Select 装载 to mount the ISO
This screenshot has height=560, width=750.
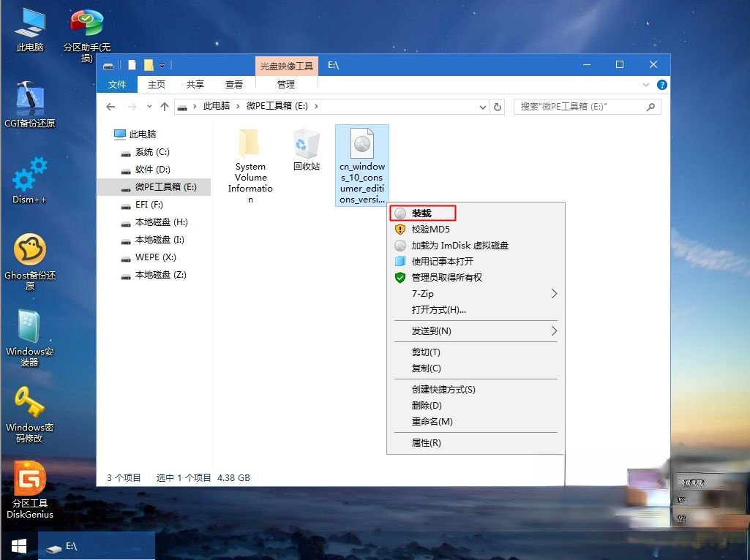click(x=422, y=213)
